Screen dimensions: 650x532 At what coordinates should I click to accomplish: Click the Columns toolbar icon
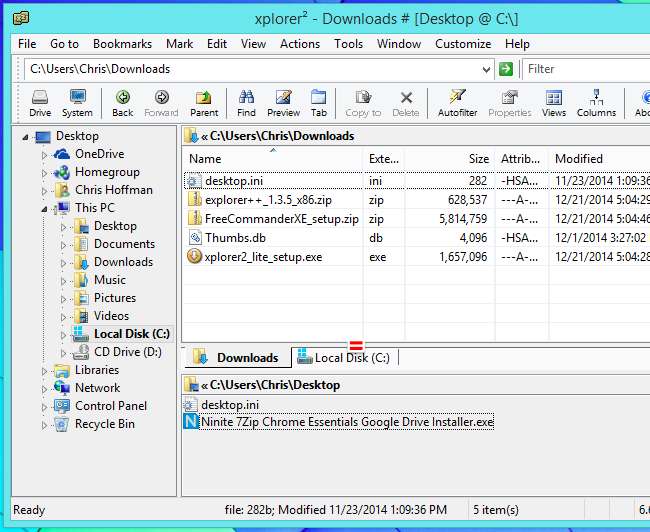pos(596,103)
